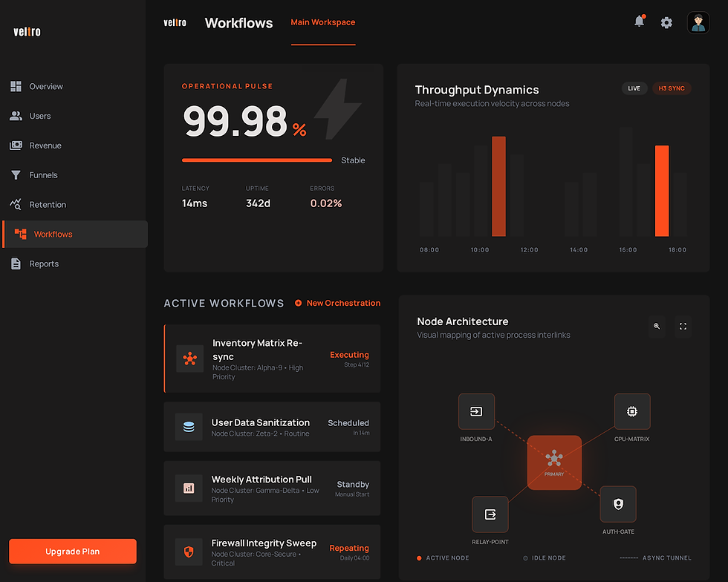The height and width of the screenshot is (582, 728).
Task: Click the Scheduled status text
Action: click(x=348, y=423)
